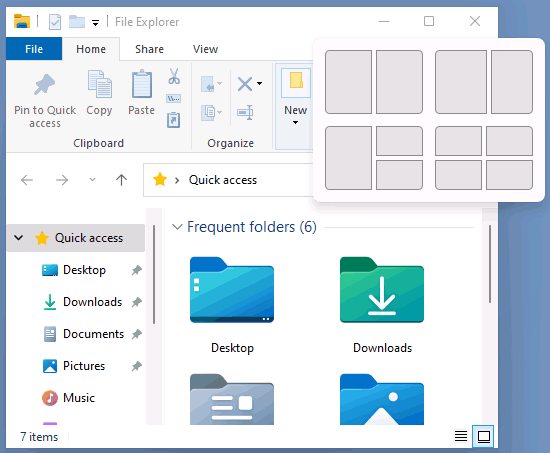
Task: Click the Properties checkmark icon in title bar
Action: (55, 22)
